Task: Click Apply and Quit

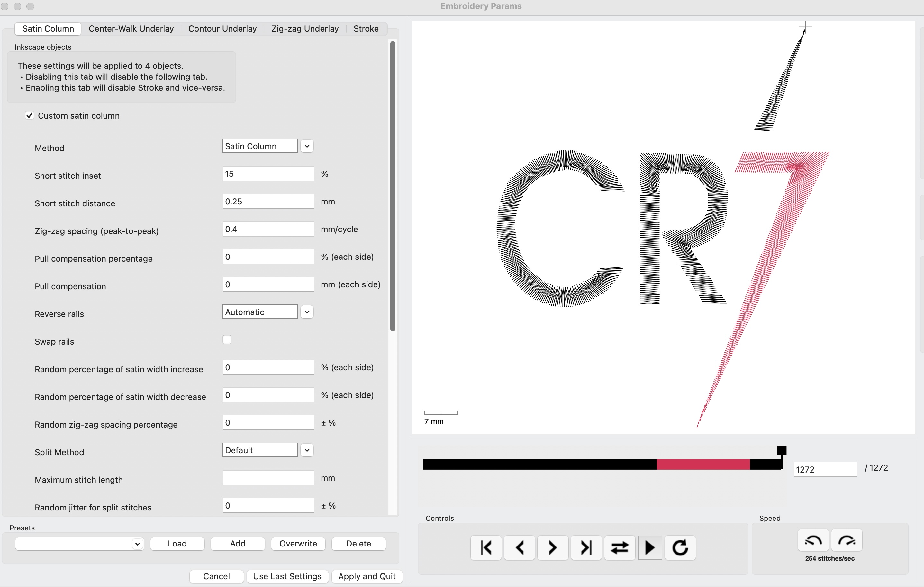Action: 367,576
